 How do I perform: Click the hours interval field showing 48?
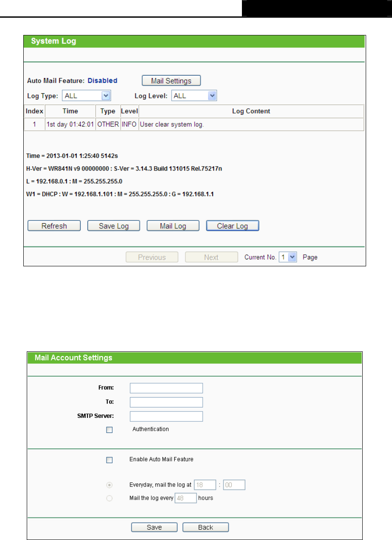[186, 498]
